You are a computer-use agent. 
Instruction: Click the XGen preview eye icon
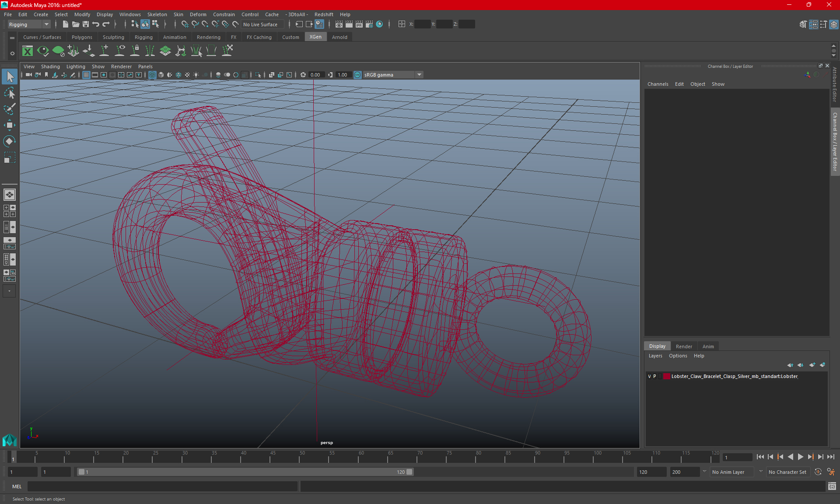43,51
